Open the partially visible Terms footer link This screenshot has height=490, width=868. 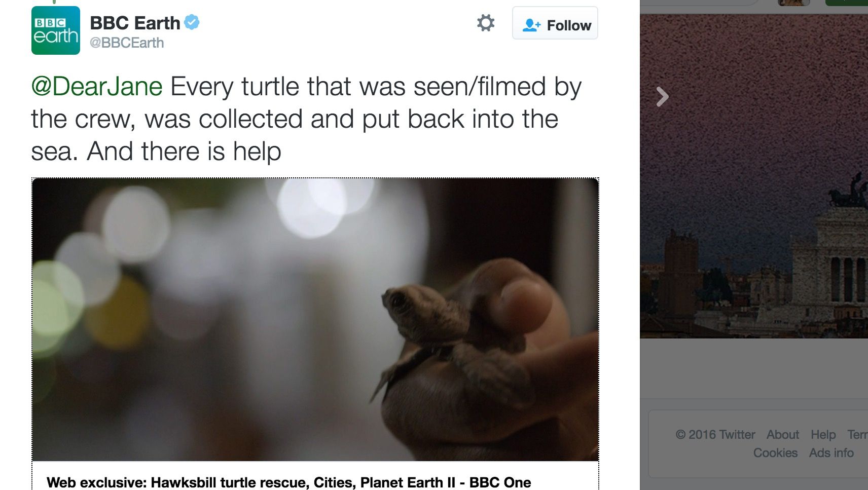(857, 435)
